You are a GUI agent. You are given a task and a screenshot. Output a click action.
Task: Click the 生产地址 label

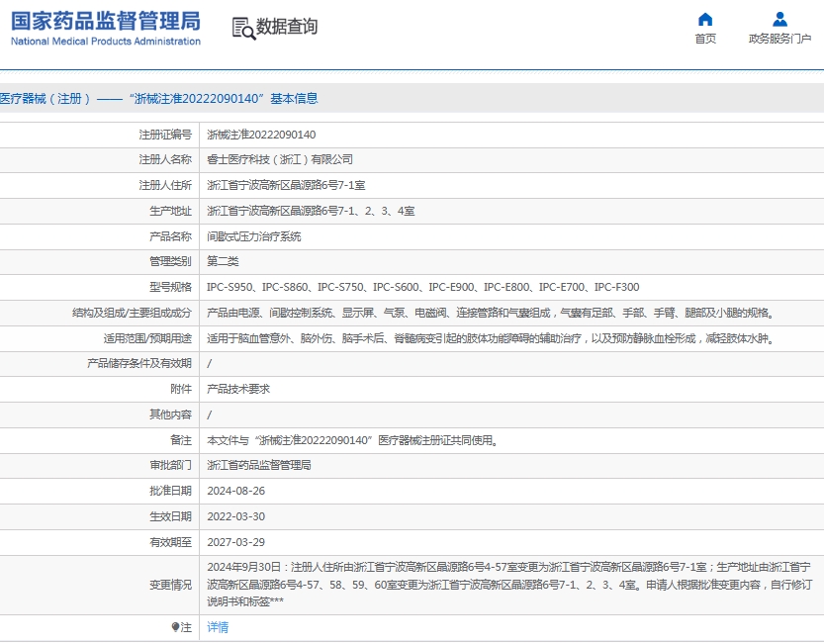(x=170, y=211)
